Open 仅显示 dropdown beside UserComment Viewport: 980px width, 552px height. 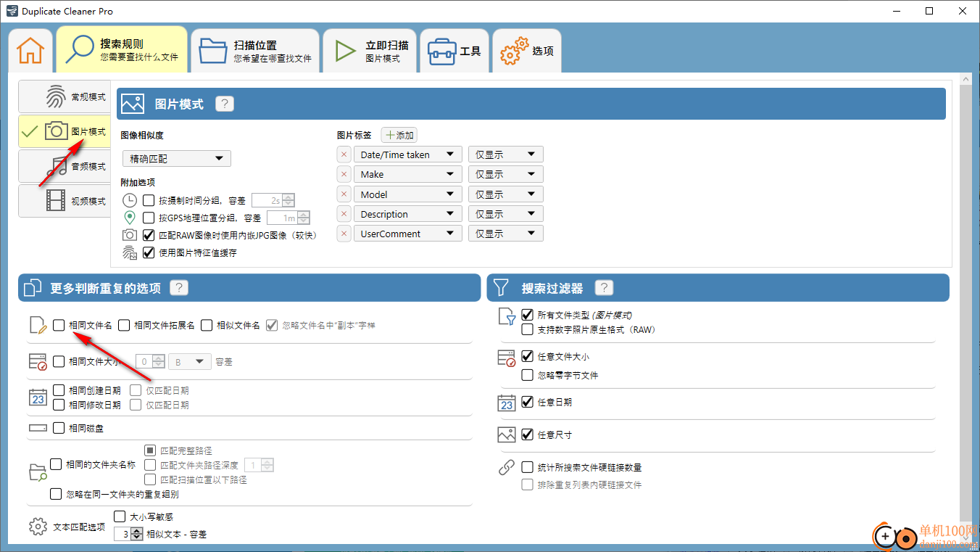(x=506, y=234)
